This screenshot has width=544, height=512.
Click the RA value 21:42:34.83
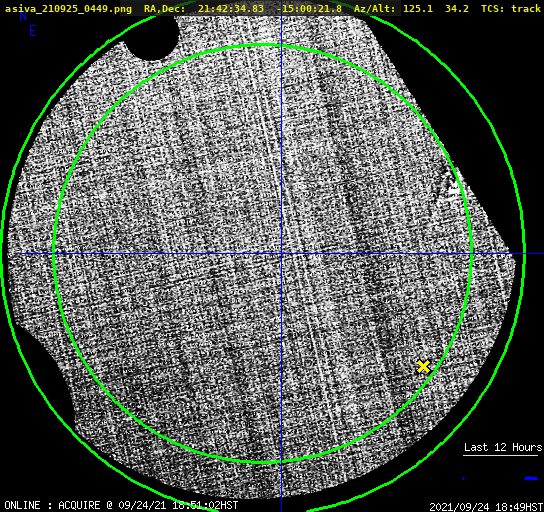point(231,8)
